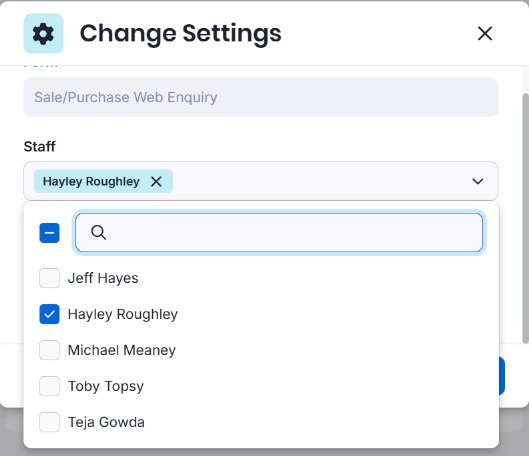Check the Jeff Hayes checkbox

[x=49, y=278]
